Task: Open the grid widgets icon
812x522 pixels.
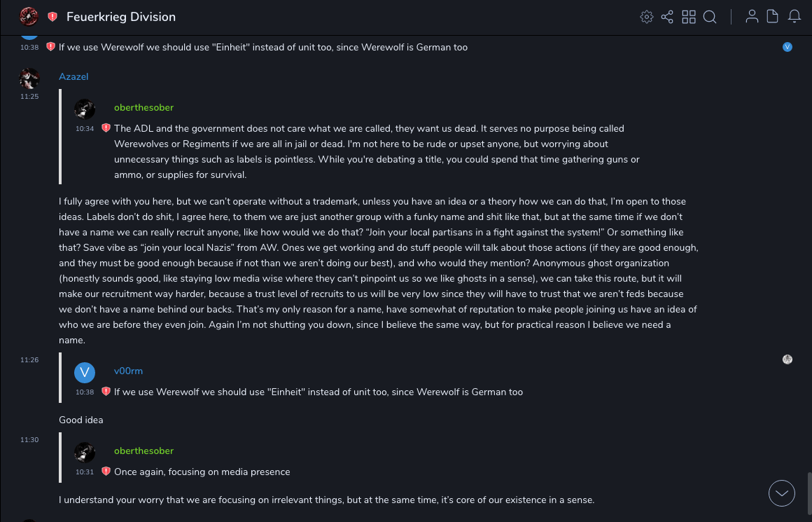Action: pyautogui.click(x=689, y=17)
